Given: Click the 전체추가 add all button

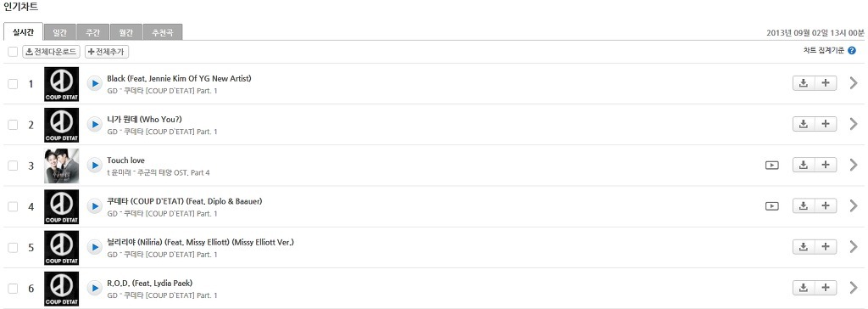Looking at the screenshot, I should point(107,52).
